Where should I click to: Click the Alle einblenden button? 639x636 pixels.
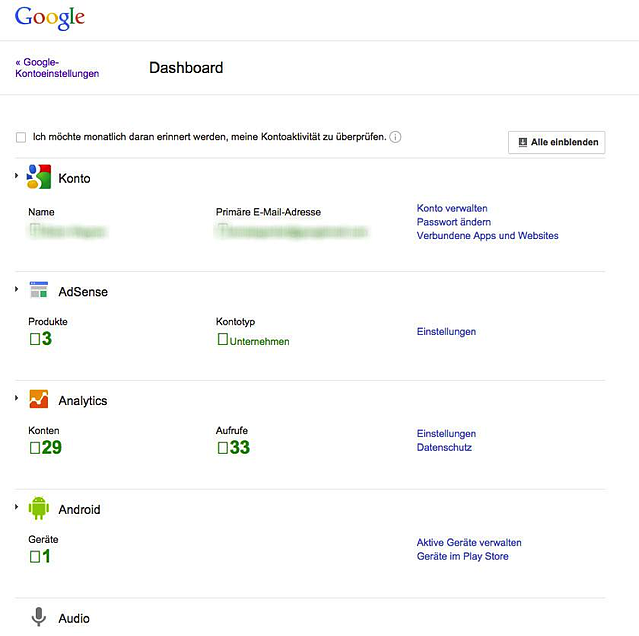[x=556, y=142]
